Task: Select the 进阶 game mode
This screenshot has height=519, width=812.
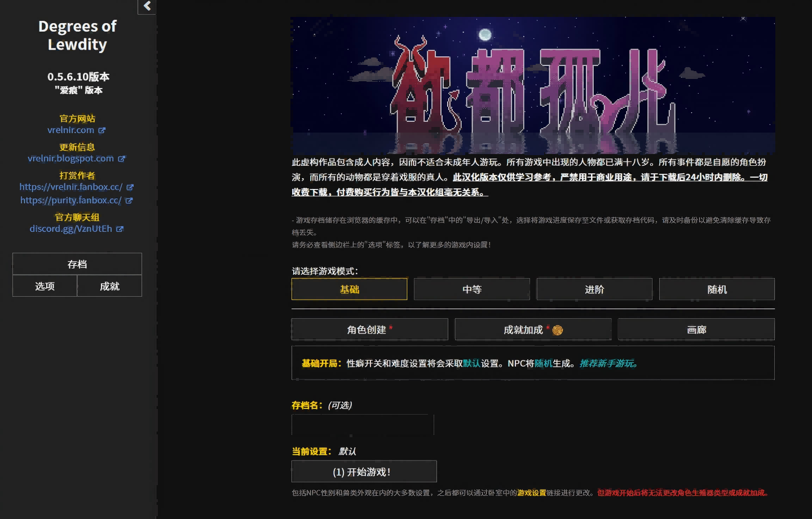Action: pyautogui.click(x=594, y=289)
